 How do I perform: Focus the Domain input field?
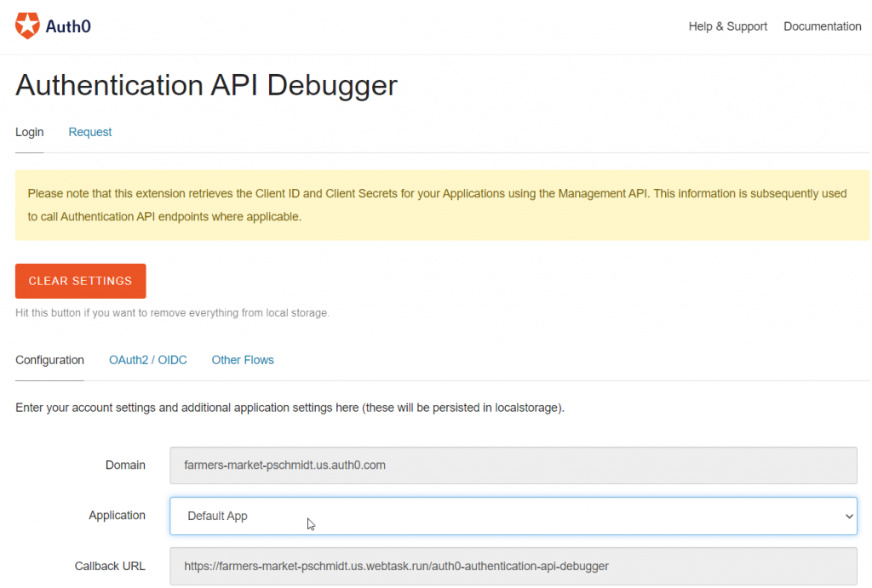[511, 465]
